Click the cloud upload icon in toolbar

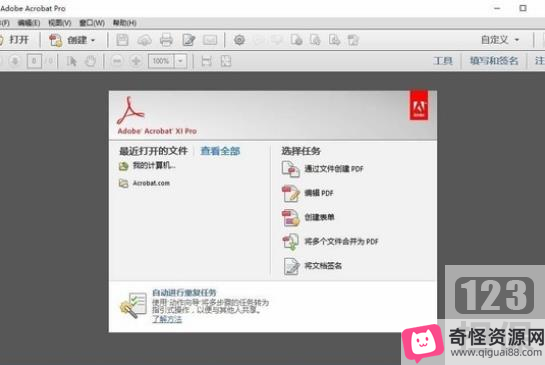(144, 40)
